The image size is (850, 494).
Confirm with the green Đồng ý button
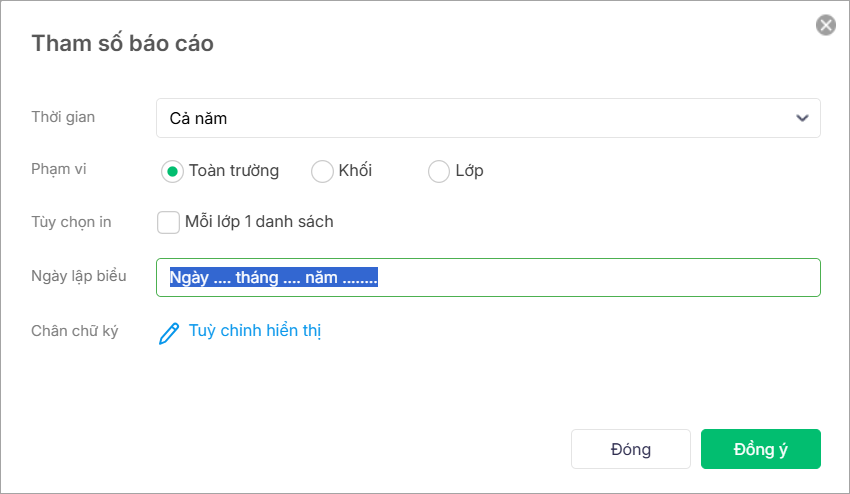(760, 449)
